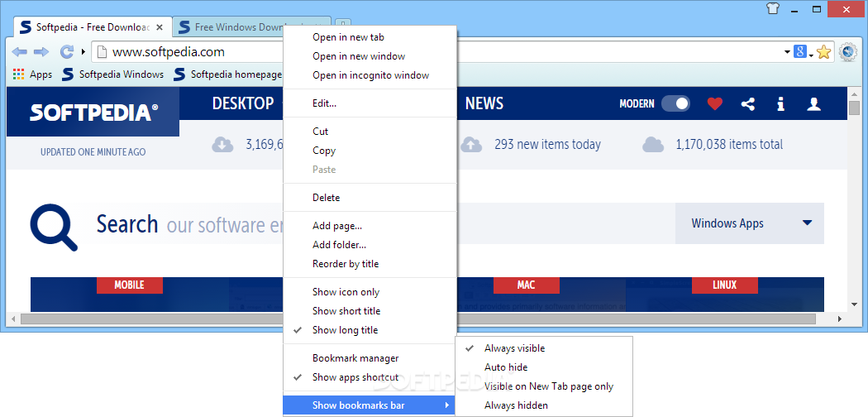Open Softpedia homepage bookmark
The height and width of the screenshot is (417, 868).
(x=227, y=74)
